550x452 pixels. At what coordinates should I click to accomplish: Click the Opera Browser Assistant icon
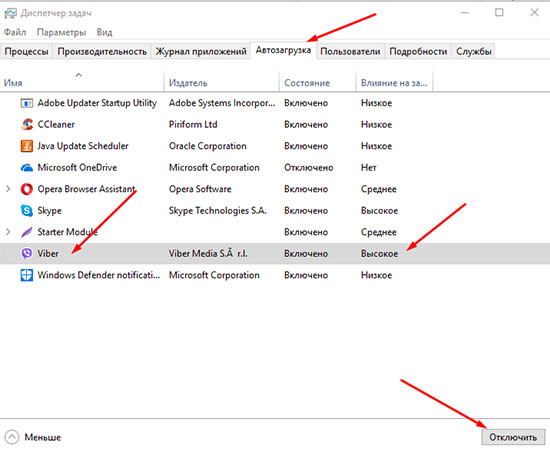(x=27, y=189)
